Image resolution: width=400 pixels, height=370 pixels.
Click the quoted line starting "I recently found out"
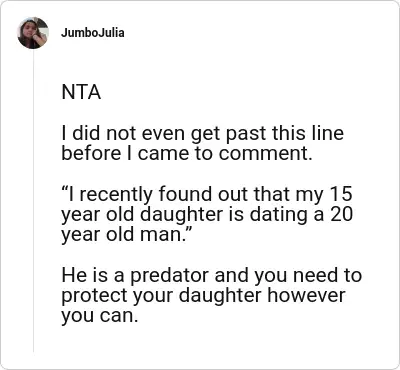207,195
